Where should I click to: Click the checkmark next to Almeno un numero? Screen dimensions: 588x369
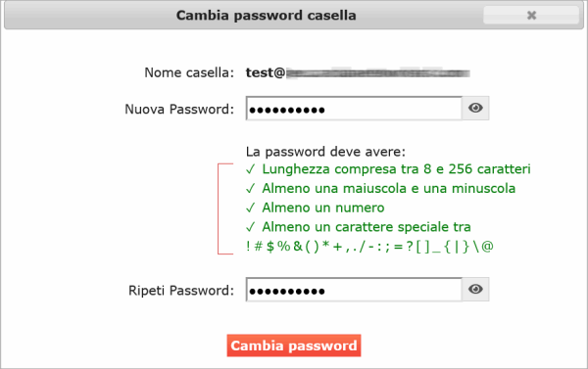click(251, 208)
